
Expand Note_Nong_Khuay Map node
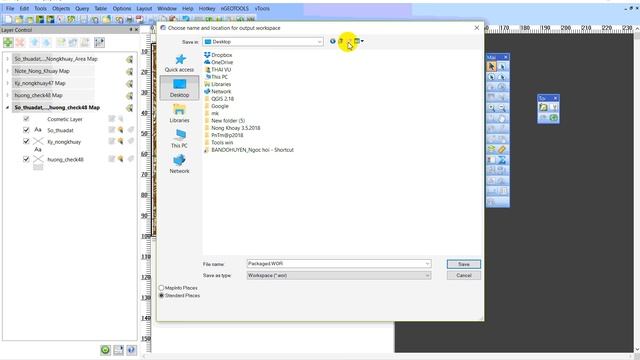7,71
